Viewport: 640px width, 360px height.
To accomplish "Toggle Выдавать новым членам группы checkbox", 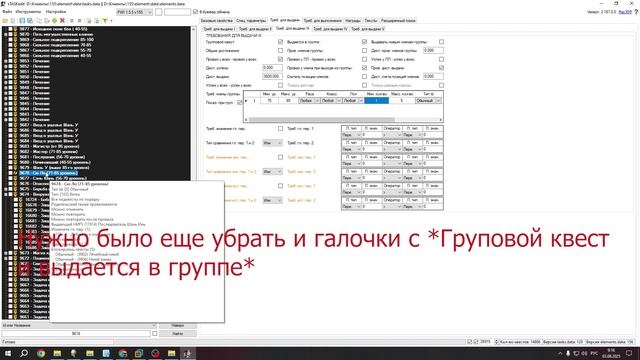I will click(441, 42).
